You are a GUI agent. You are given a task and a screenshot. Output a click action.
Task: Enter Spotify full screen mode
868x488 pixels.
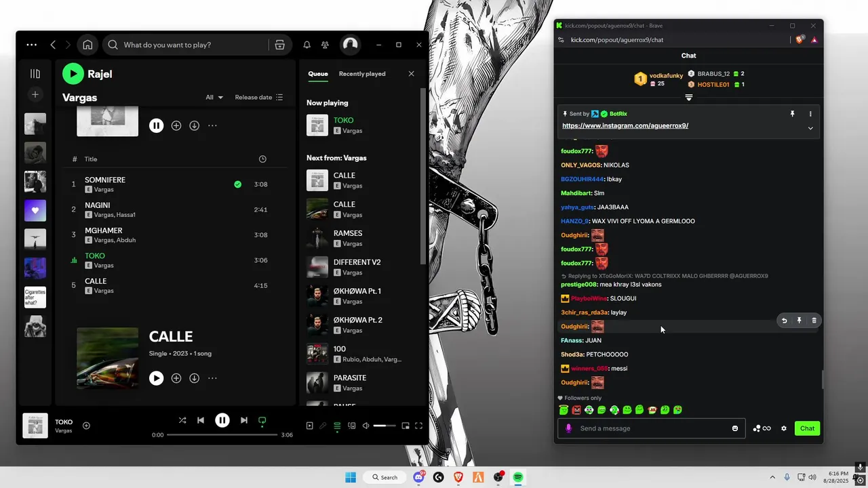coord(418,426)
